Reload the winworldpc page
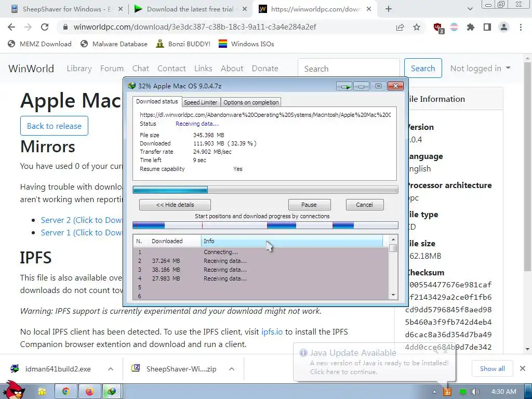Image resolution: width=532 pixels, height=399 pixels. click(45, 27)
